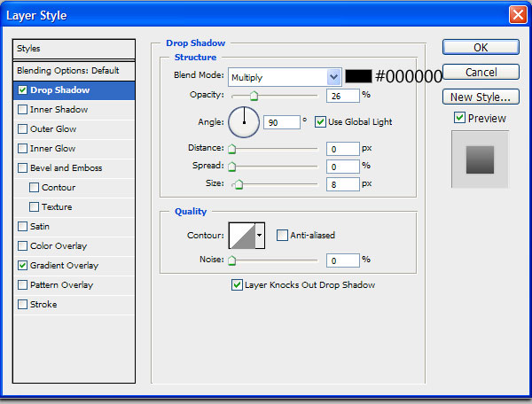532x404 pixels.
Task: Click the Distance slider handle
Action: point(231,149)
